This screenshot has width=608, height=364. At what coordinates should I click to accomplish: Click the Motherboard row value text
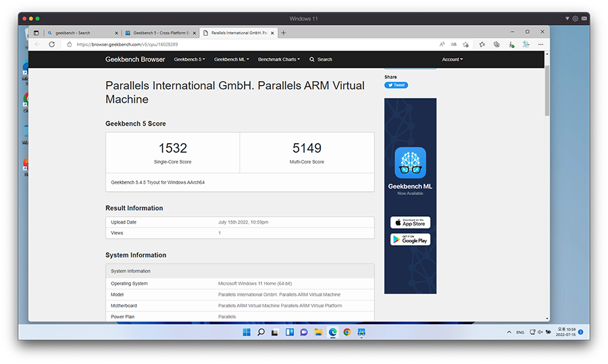(280, 305)
